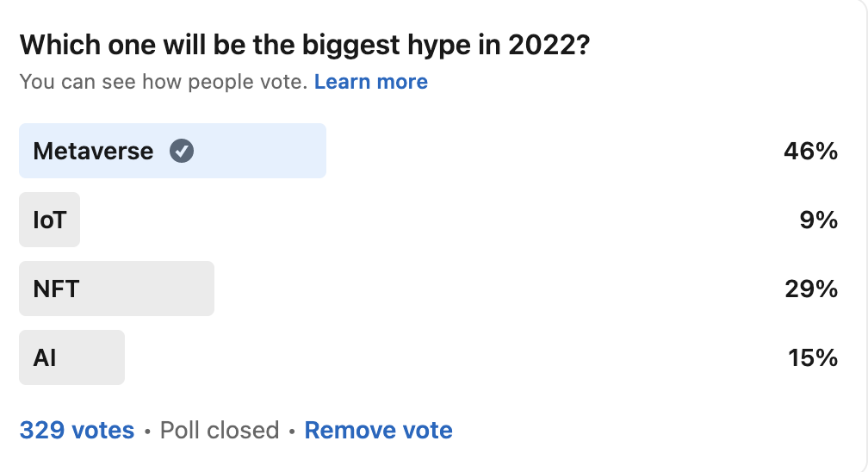This screenshot has width=868, height=472.
Task: Click the 'NFT' option label text
Action: pos(56,289)
